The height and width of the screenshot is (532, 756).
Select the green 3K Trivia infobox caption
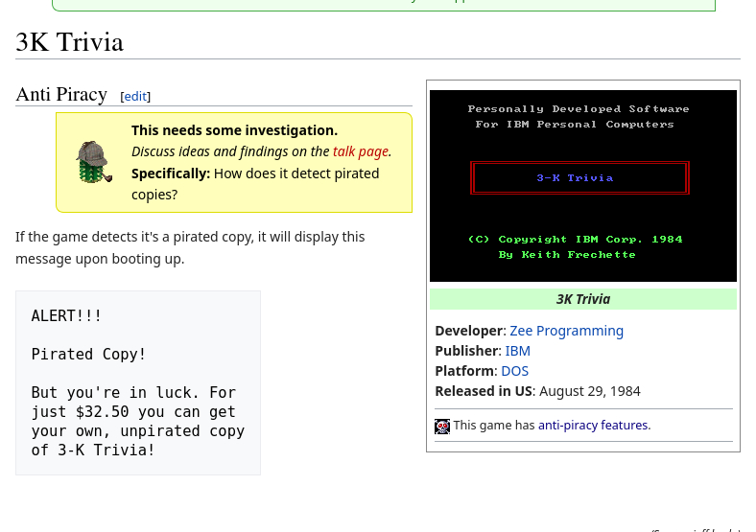(x=582, y=299)
